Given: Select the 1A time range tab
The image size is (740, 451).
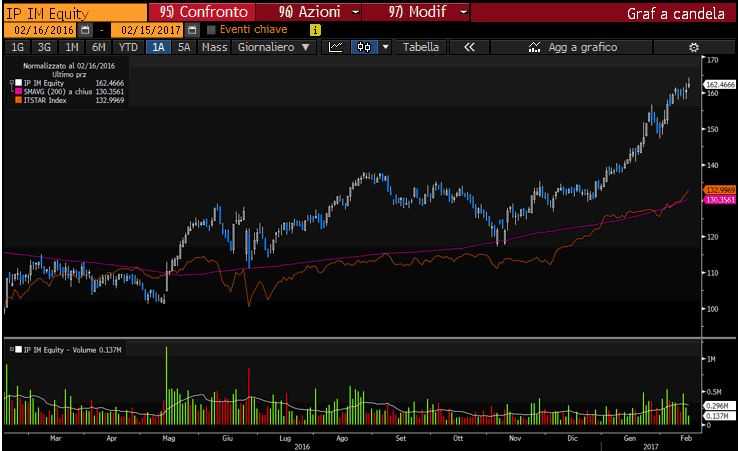Looking at the screenshot, I should (158, 47).
